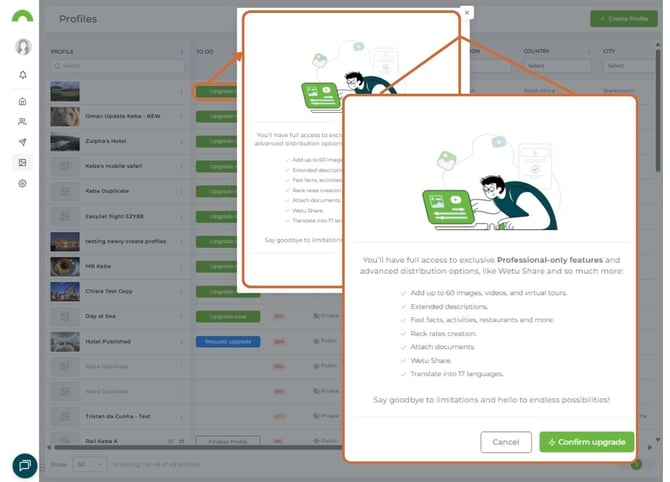Click the paper plane send icon

22,142
